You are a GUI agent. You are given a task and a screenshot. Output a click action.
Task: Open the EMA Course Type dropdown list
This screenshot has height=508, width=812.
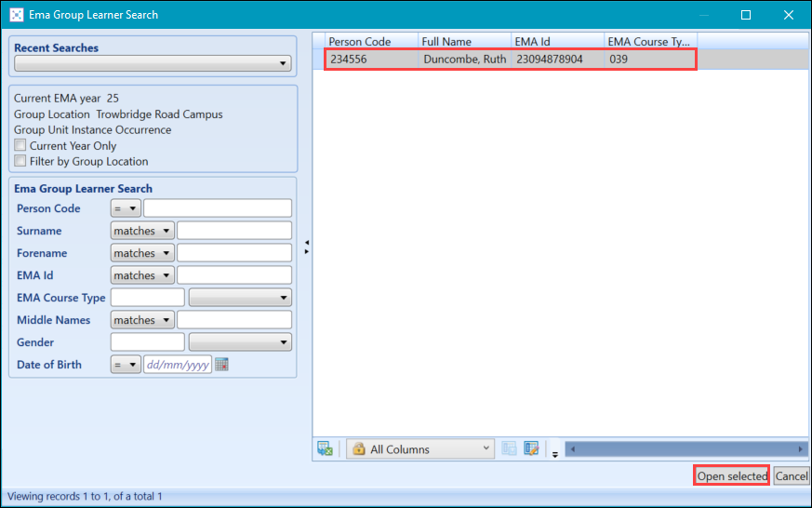[x=240, y=297]
